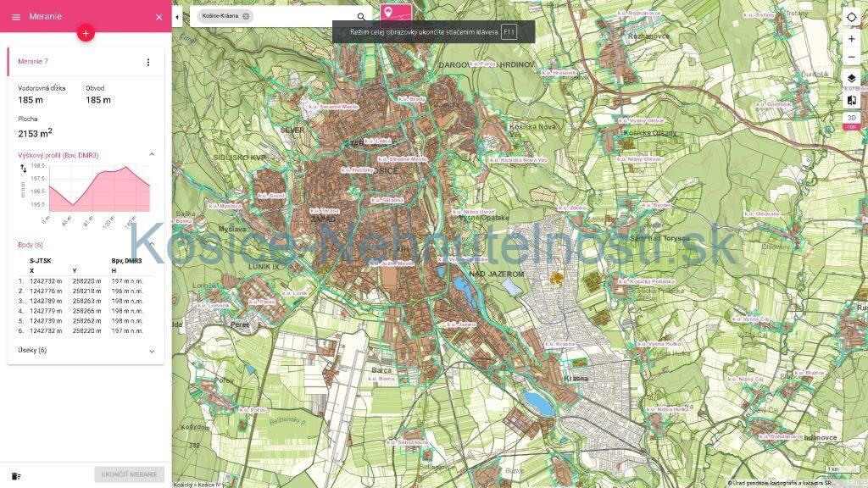The height and width of the screenshot is (488, 868).
Task: Click the Vodorovná dĺžka value 185 m
Action: pyautogui.click(x=30, y=100)
